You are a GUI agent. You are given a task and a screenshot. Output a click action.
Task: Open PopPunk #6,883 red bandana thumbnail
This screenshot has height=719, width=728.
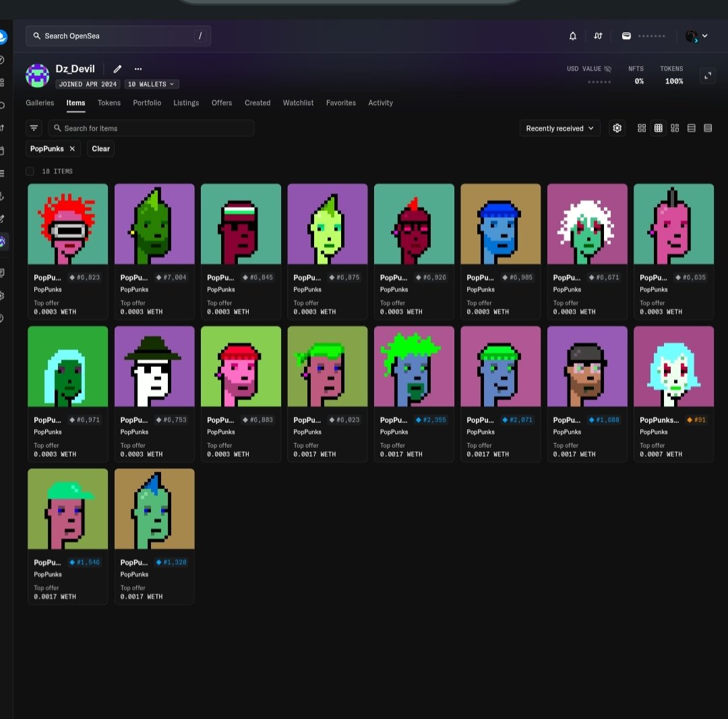point(241,366)
